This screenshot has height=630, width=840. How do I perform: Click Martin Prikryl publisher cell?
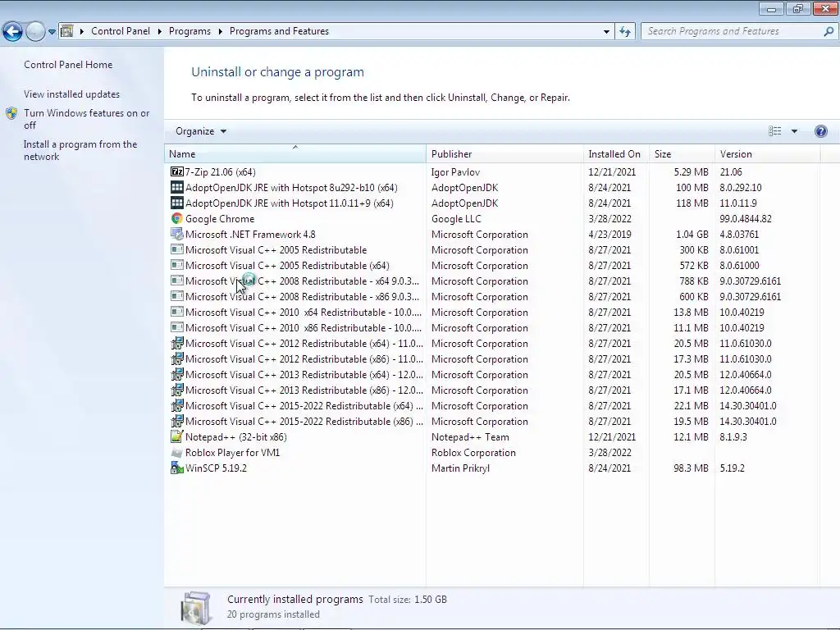click(460, 468)
